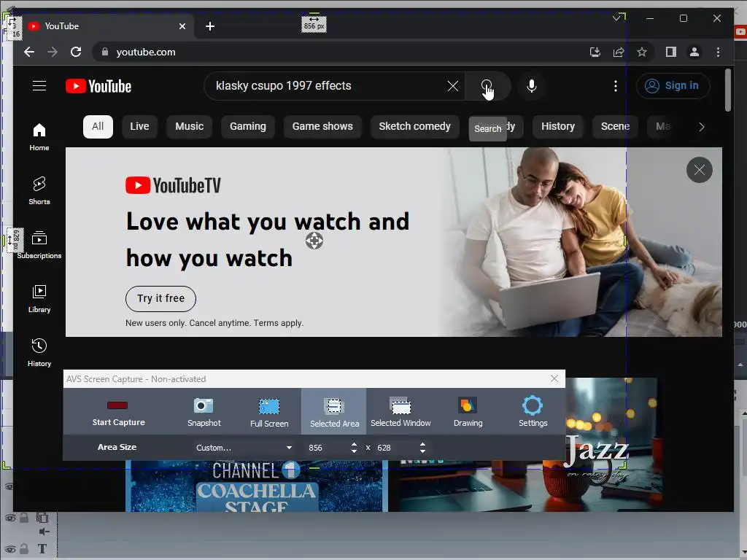Open the Chrome three-dot menu
Image resolution: width=747 pixels, height=560 pixels.
718,52
